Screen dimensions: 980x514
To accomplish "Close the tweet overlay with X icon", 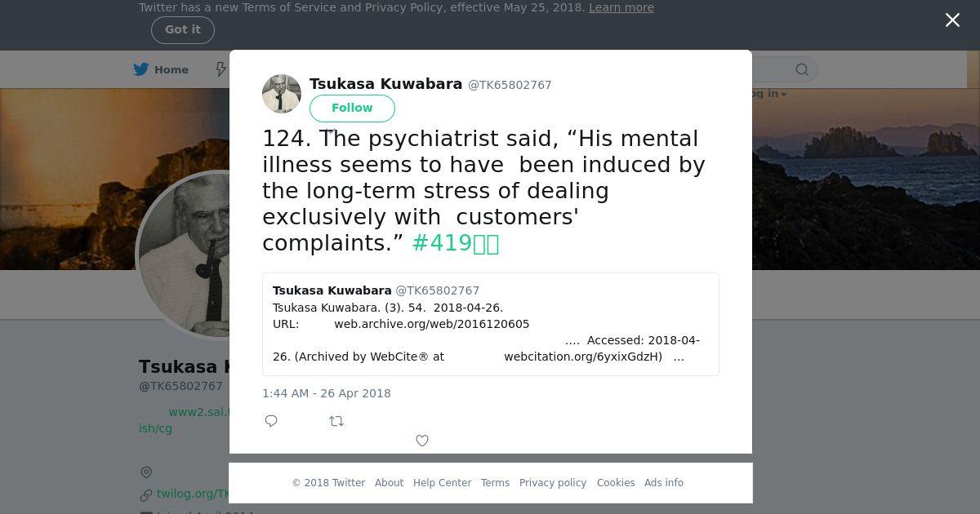I will click(952, 20).
